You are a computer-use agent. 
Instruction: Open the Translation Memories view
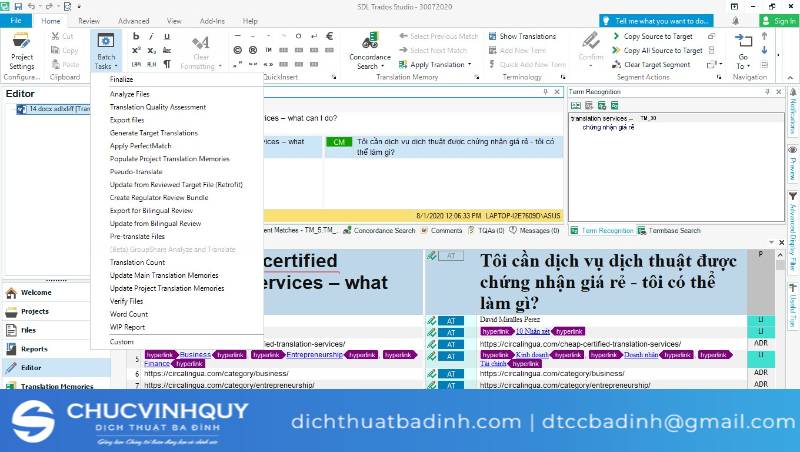(56, 386)
